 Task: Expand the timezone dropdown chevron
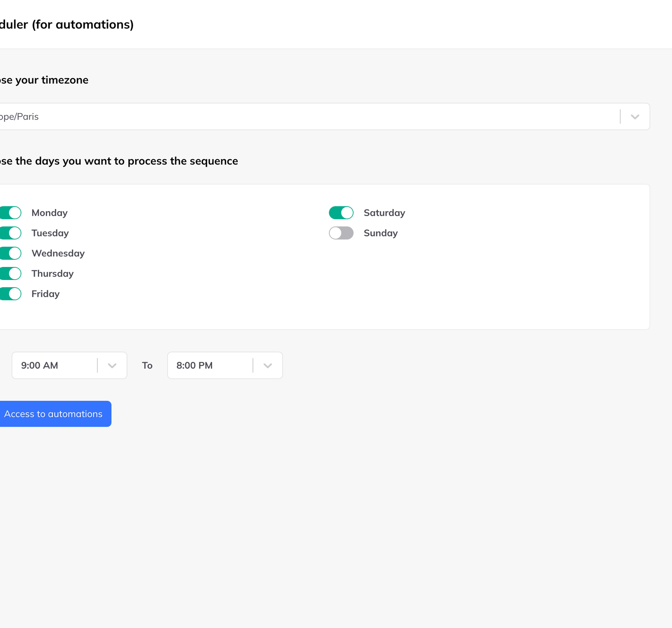635,117
